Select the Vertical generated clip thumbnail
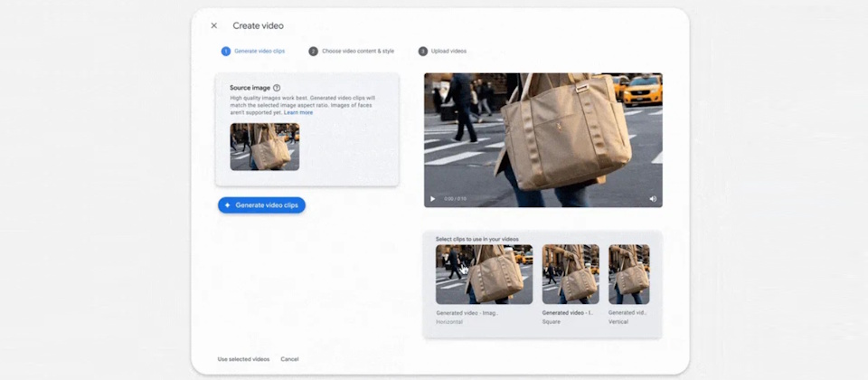The height and width of the screenshot is (380, 868). point(628,274)
